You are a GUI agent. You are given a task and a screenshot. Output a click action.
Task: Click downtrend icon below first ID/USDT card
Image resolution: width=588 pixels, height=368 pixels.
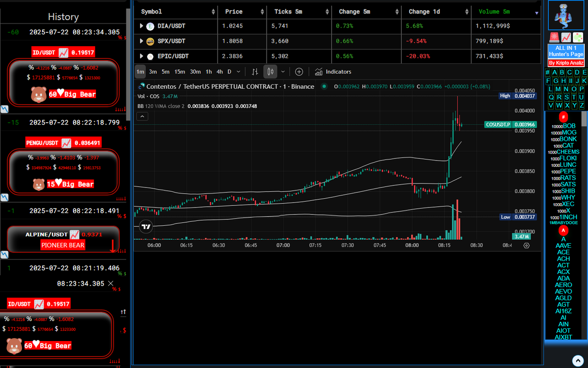(4, 108)
